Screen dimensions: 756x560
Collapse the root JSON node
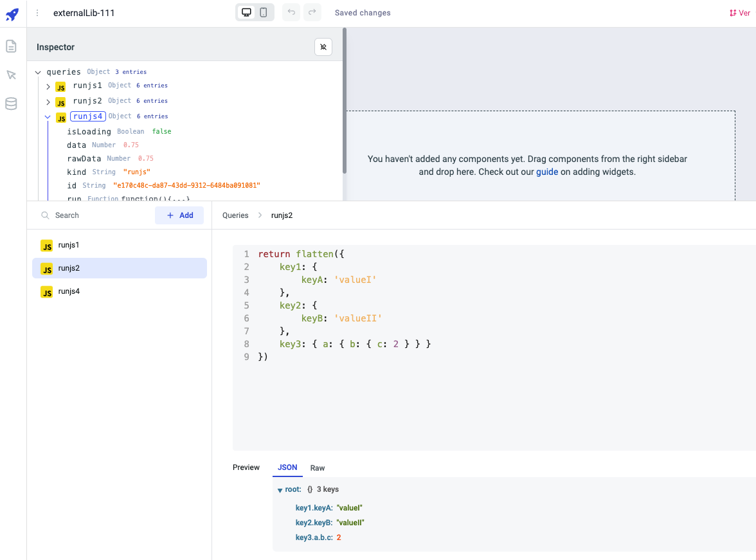[280, 490]
